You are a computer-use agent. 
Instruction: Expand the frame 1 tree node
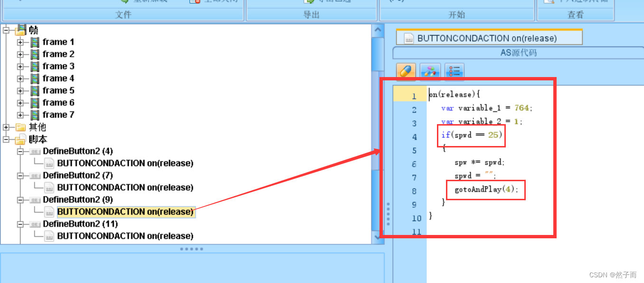click(x=20, y=42)
